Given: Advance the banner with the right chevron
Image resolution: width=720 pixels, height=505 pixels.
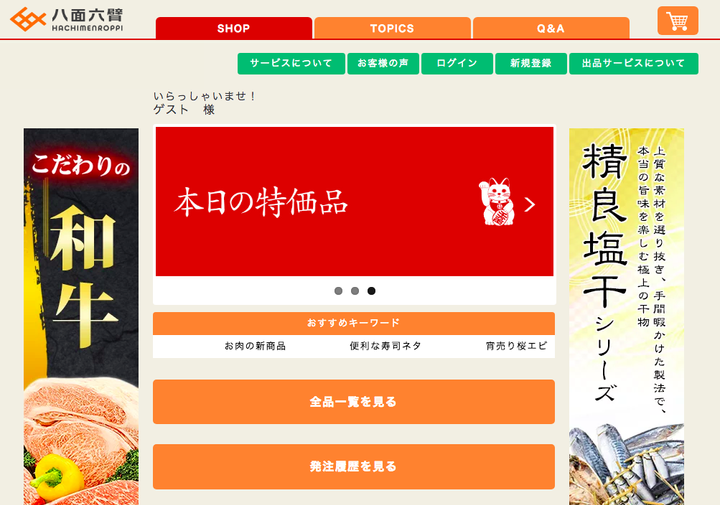Looking at the screenshot, I should (530, 204).
